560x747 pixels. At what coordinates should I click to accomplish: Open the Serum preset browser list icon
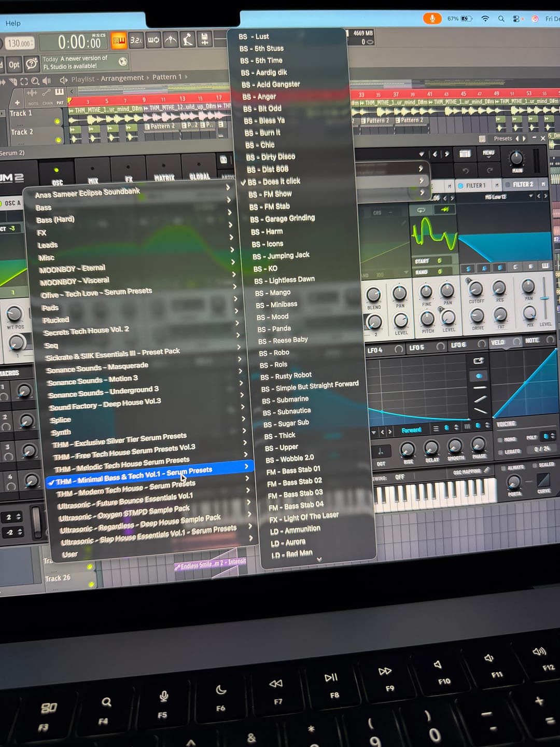465,154
